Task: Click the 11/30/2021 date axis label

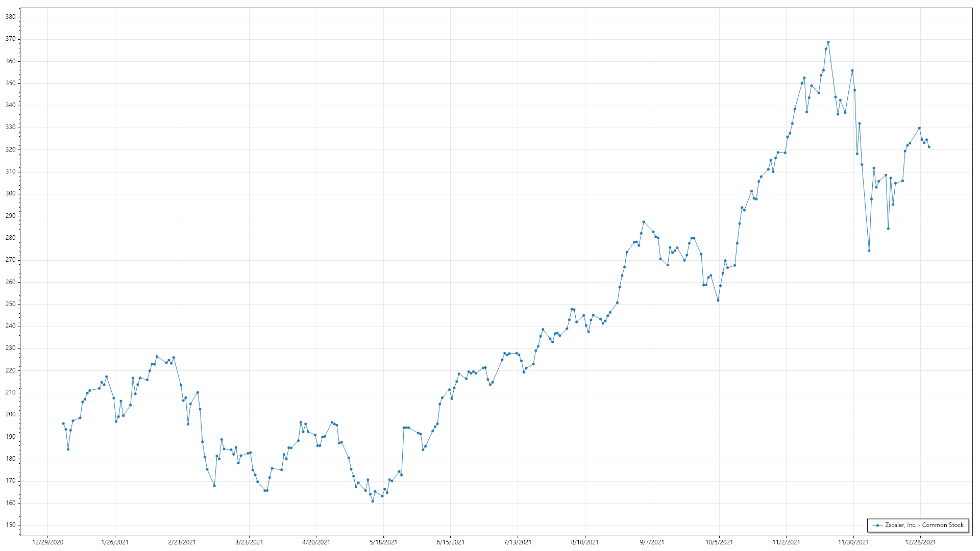Action: tap(853, 542)
